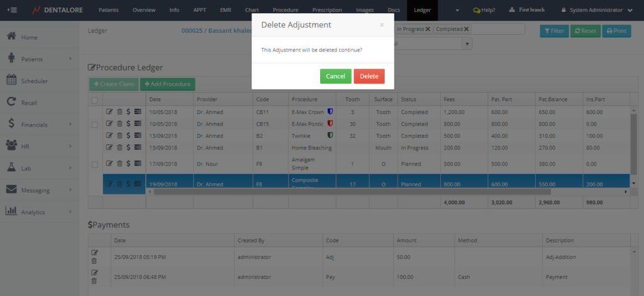Click the trash icon for the Adj payment
Screen dimensions: 644x296
click(x=94, y=261)
